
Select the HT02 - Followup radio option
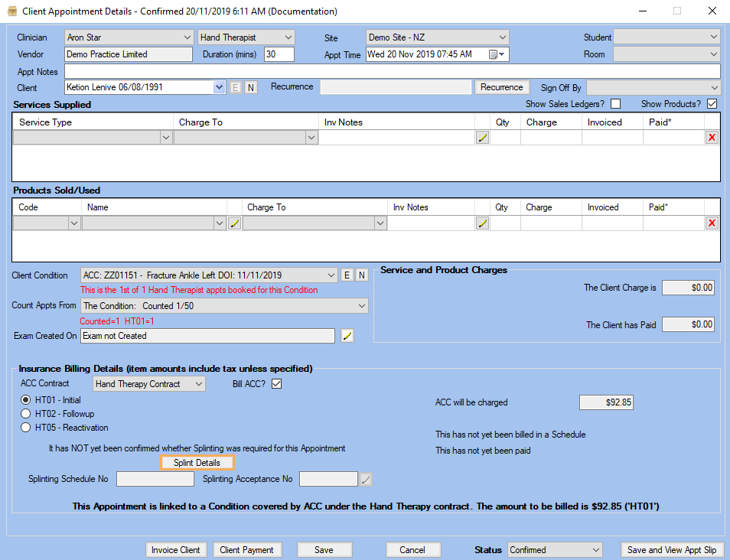coord(26,414)
